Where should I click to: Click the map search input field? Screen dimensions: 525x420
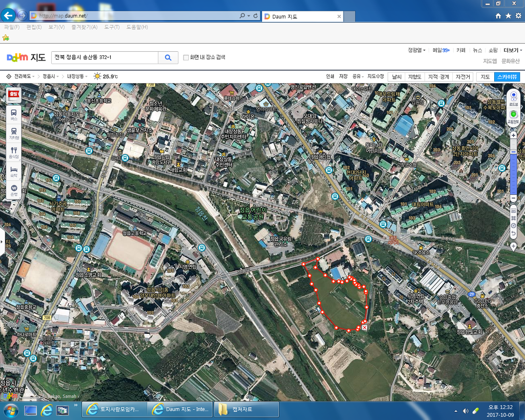[105, 57]
